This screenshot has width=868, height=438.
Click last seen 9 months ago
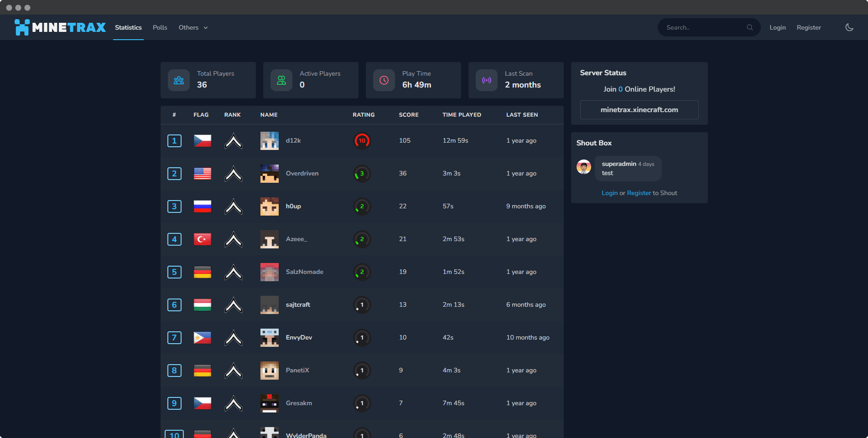[526, 206]
